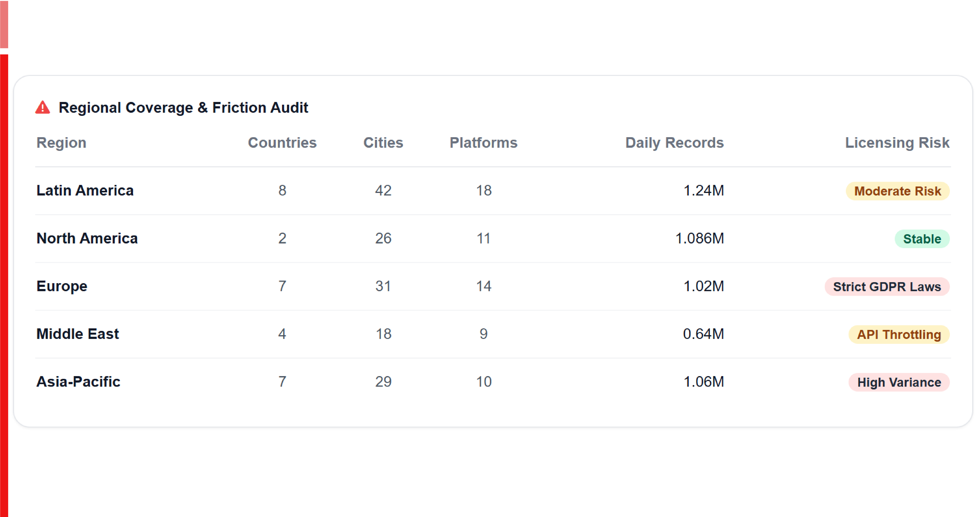The height and width of the screenshot is (517, 980).
Task: Click Middle East's platforms count 9
Action: pos(483,334)
